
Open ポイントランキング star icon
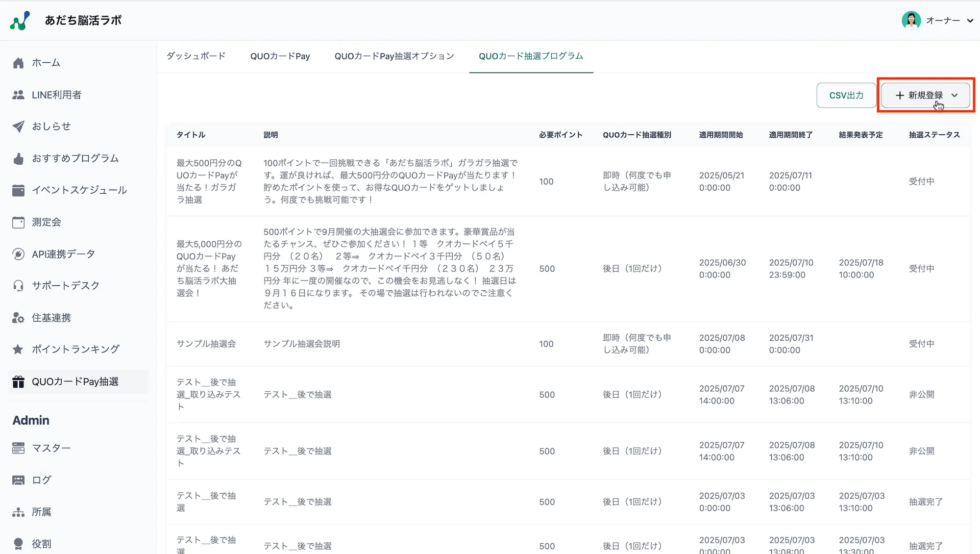pos(19,350)
